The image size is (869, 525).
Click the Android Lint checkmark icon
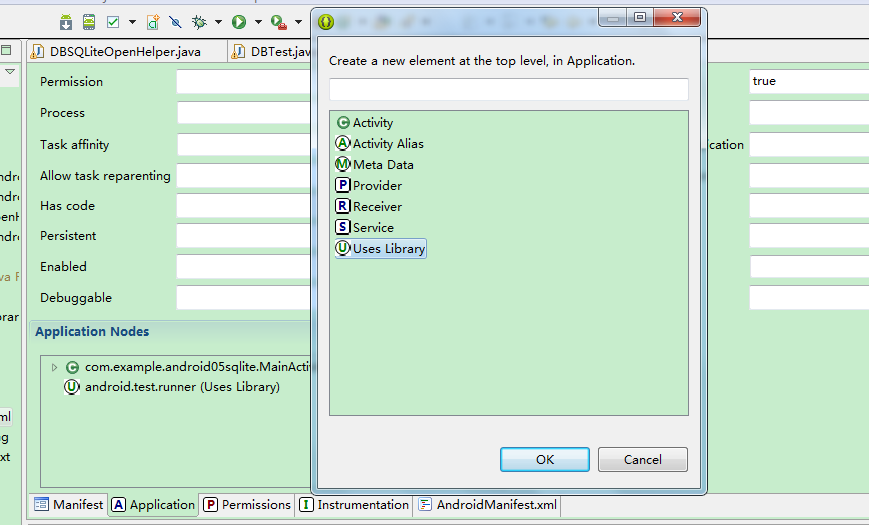pyautogui.click(x=113, y=22)
